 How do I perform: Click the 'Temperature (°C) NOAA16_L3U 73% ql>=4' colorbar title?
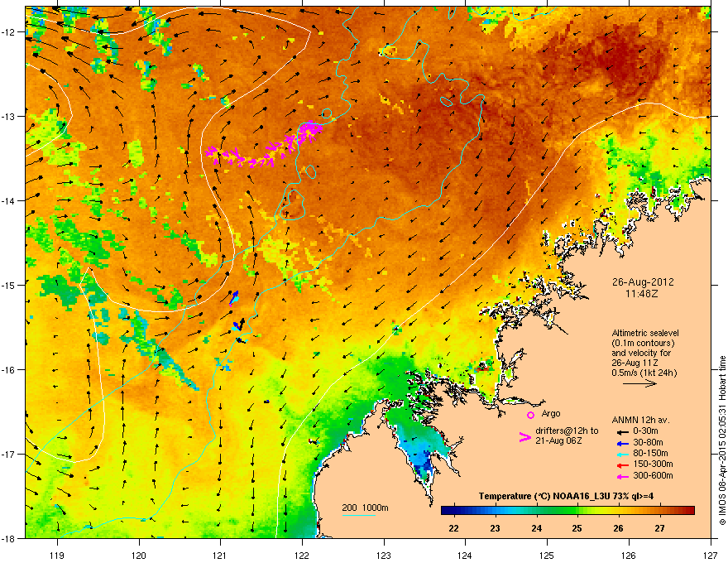pyautogui.click(x=566, y=496)
